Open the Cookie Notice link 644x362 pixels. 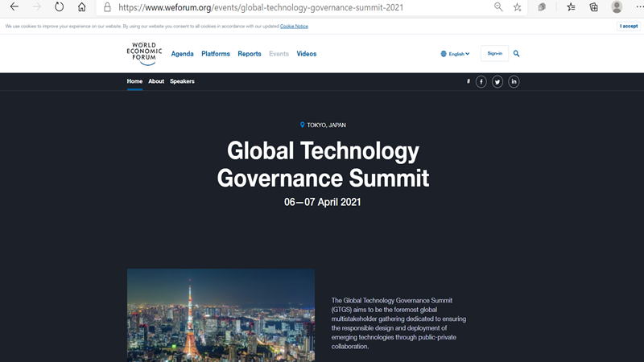(294, 27)
